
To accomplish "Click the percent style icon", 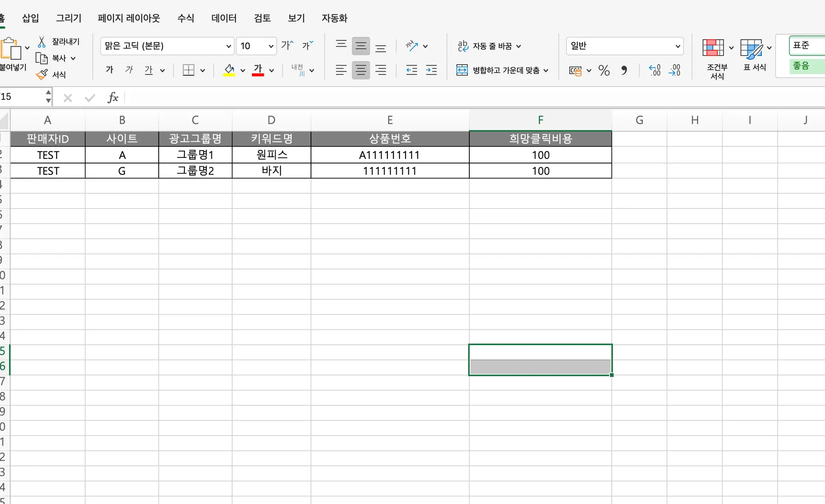I will point(604,70).
